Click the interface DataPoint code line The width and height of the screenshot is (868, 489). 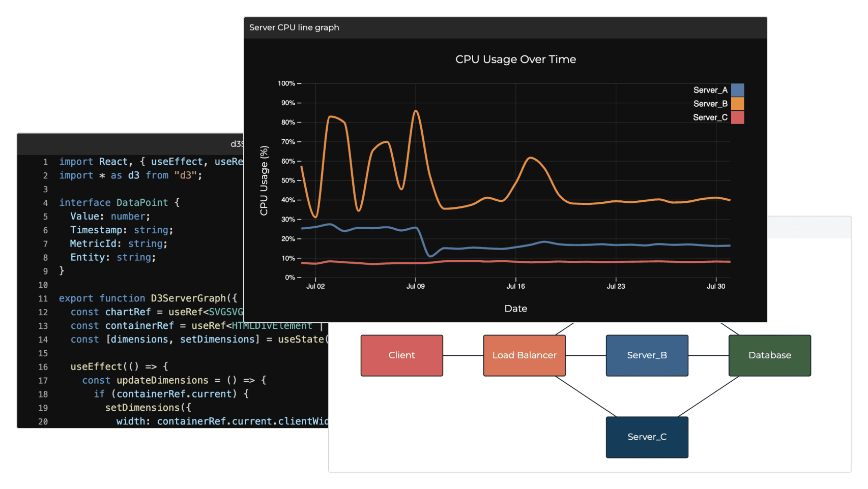click(x=119, y=203)
